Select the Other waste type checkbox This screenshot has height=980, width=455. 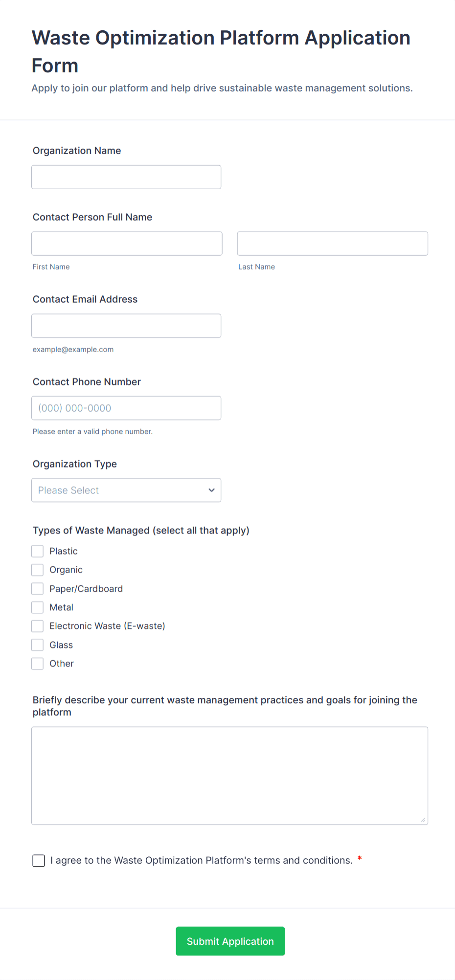tap(37, 663)
